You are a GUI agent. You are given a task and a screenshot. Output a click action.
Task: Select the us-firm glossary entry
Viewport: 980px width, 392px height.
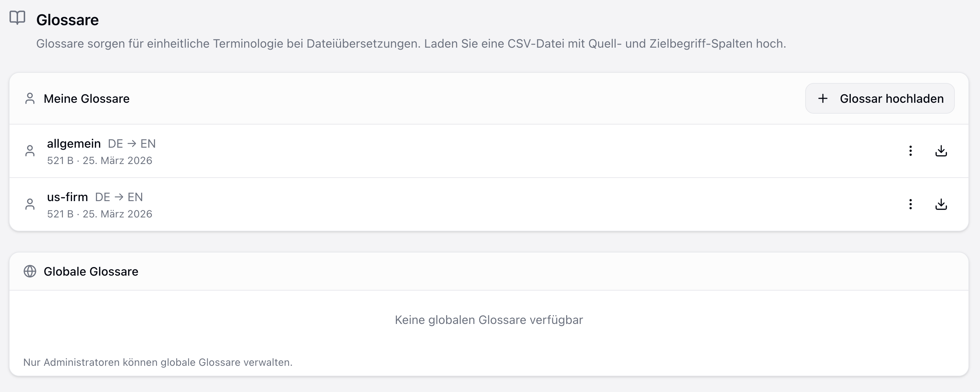coord(68,197)
